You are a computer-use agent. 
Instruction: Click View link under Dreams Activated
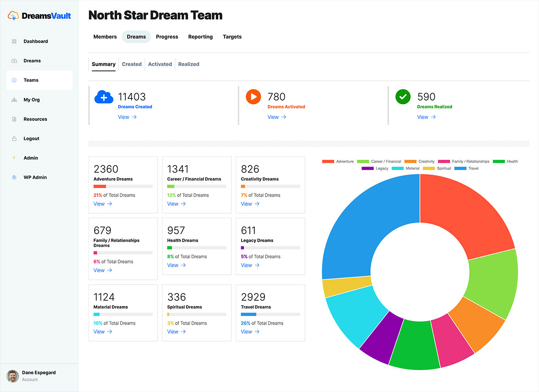[x=277, y=117]
